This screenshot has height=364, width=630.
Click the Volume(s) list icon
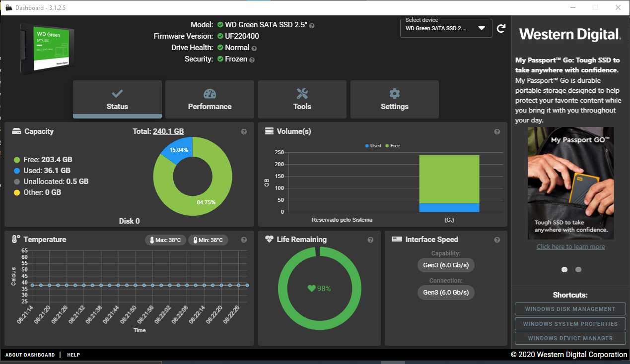pyautogui.click(x=270, y=131)
